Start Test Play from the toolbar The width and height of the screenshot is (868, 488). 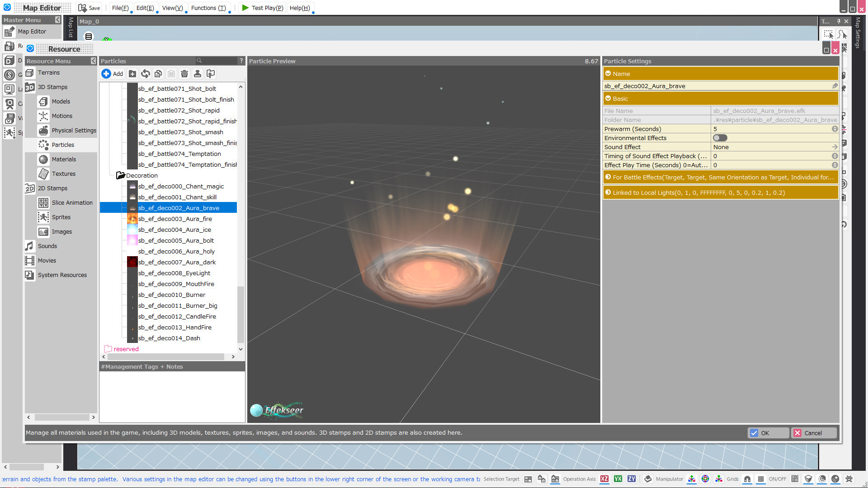click(262, 8)
